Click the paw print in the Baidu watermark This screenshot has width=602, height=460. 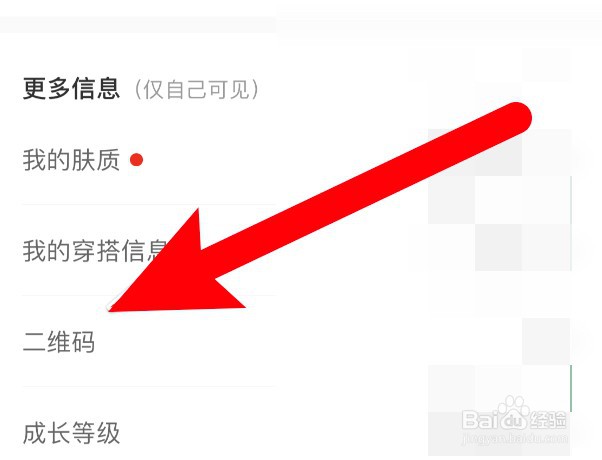(514, 406)
